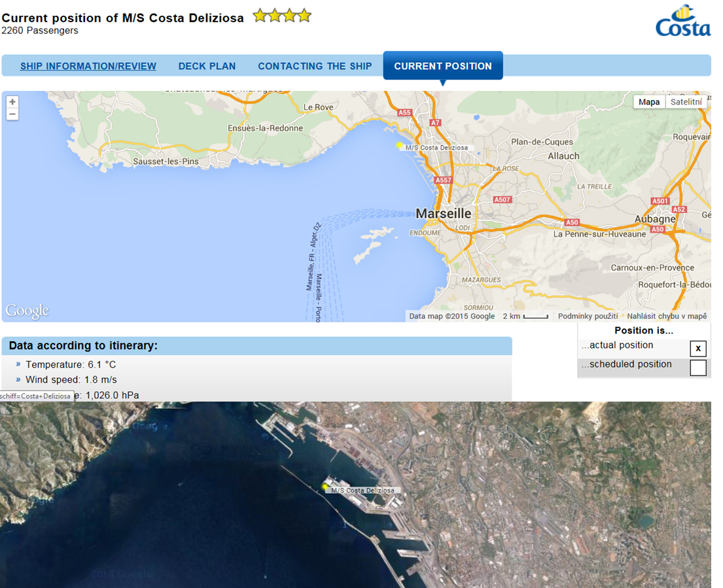
Task: Click the Sausset-les-Pins label
Action: point(166,162)
